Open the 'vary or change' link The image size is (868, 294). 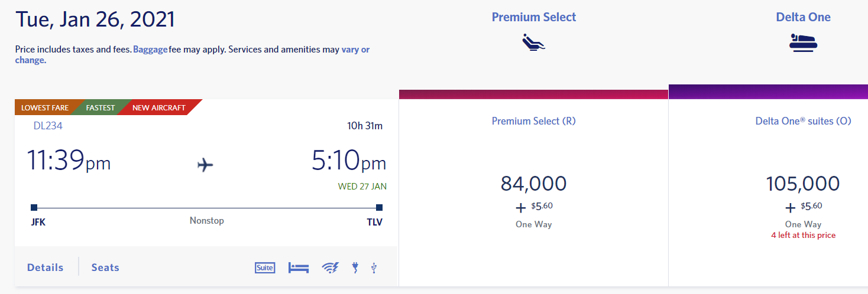point(355,50)
